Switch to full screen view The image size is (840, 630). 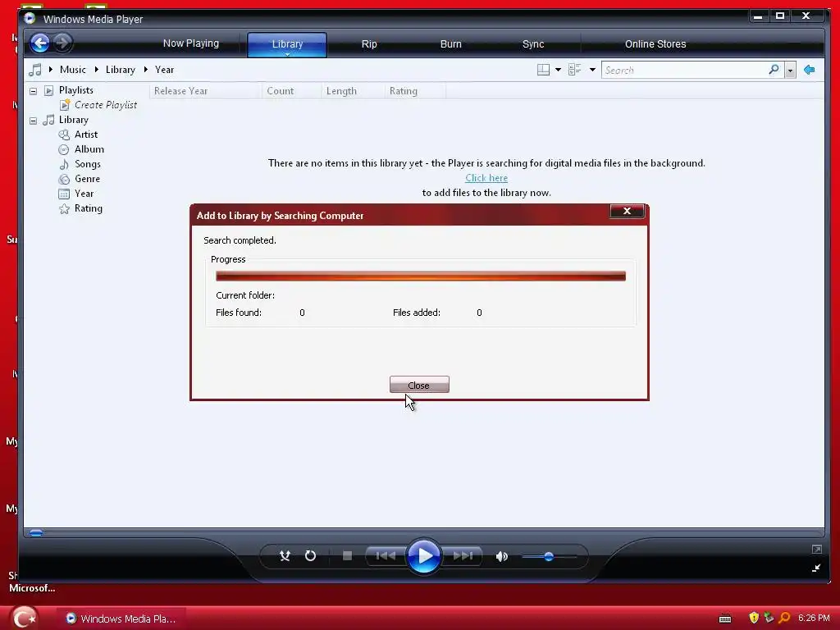(x=816, y=549)
